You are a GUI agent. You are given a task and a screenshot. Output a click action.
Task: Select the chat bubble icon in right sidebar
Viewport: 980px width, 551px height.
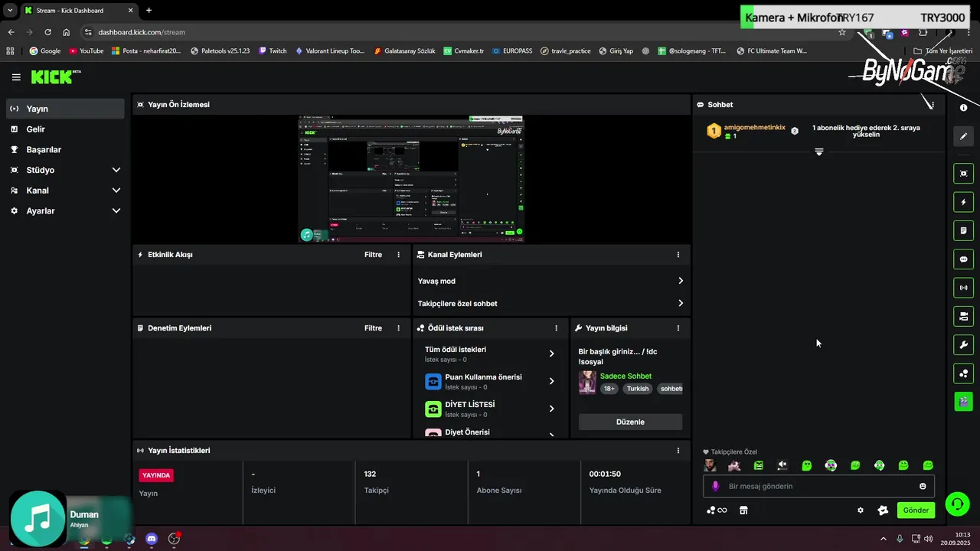point(963,259)
